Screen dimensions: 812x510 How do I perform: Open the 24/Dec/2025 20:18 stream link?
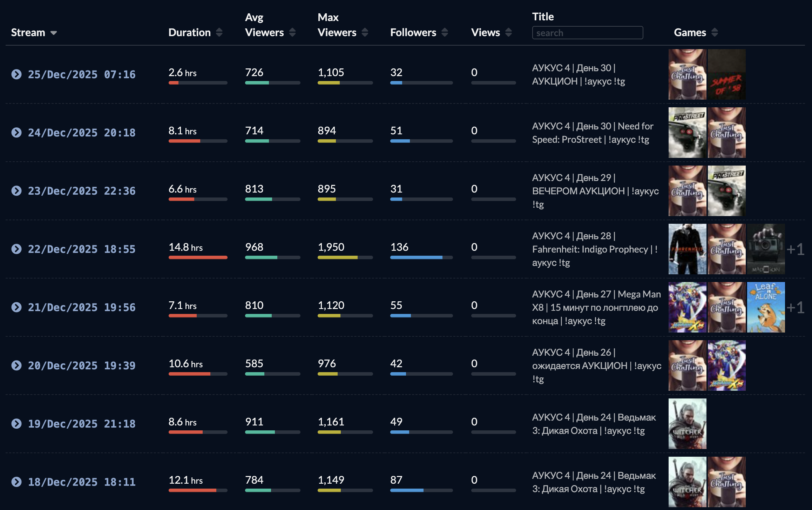pyautogui.click(x=81, y=133)
